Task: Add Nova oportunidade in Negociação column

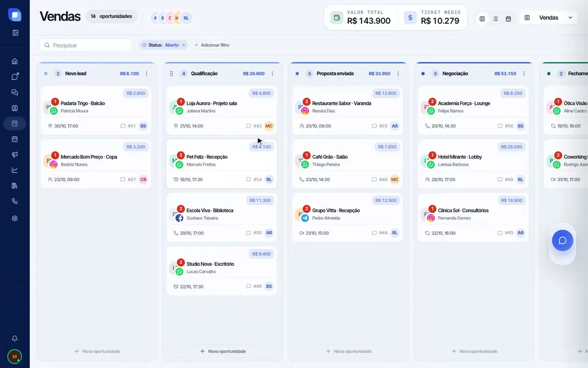Action: (x=474, y=351)
